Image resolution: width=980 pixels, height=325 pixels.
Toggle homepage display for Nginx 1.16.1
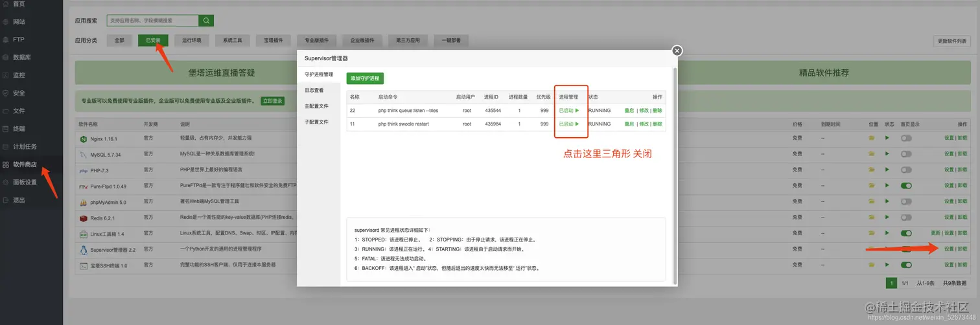coord(906,139)
